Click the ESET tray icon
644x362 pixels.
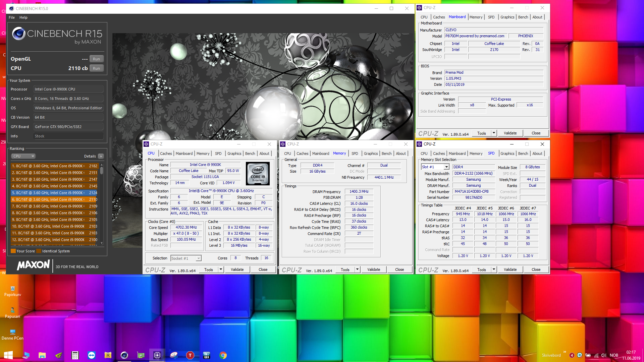click(580, 355)
